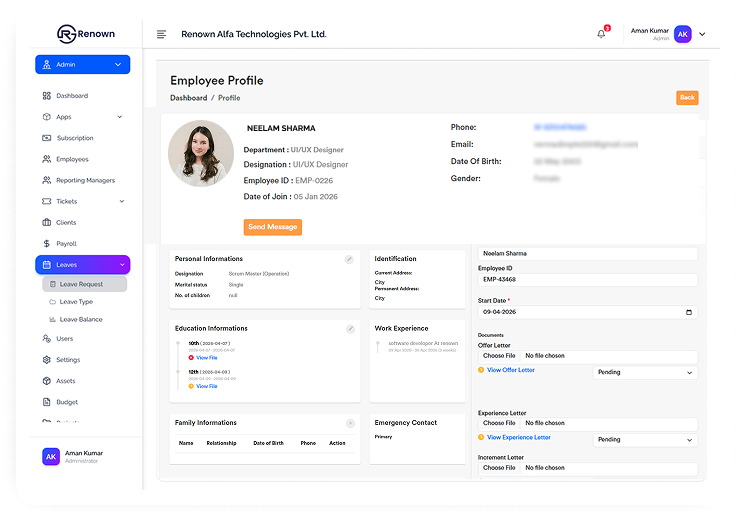
Task: Select Leave Type in the sidebar
Action: (76, 301)
